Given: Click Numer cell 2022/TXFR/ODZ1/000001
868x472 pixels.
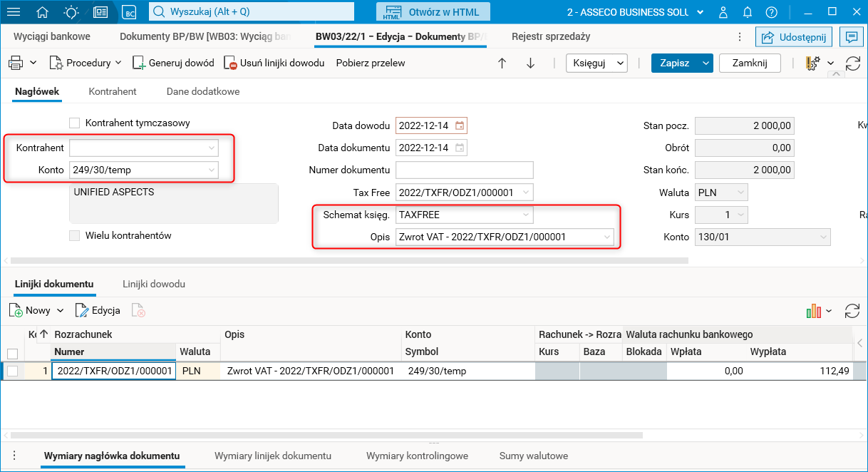Looking at the screenshot, I should pos(114,371).
